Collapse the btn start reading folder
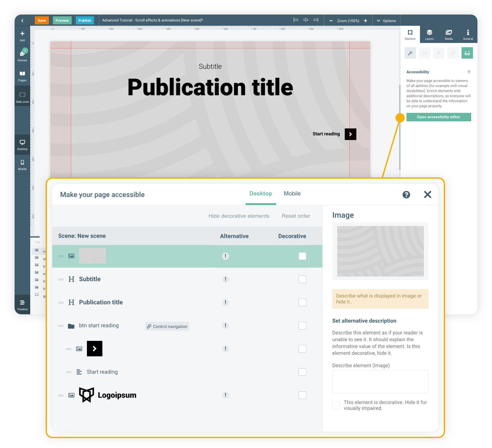Viewport: 492px width, 448px height. click(x=71, y=326)
